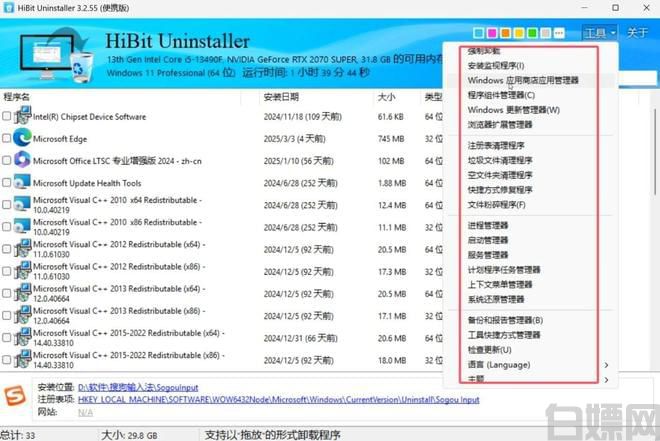Click the Visual C++ 2013 (x86) icon
This screenshot has width=660, height=441.
(x=22, y=315)
